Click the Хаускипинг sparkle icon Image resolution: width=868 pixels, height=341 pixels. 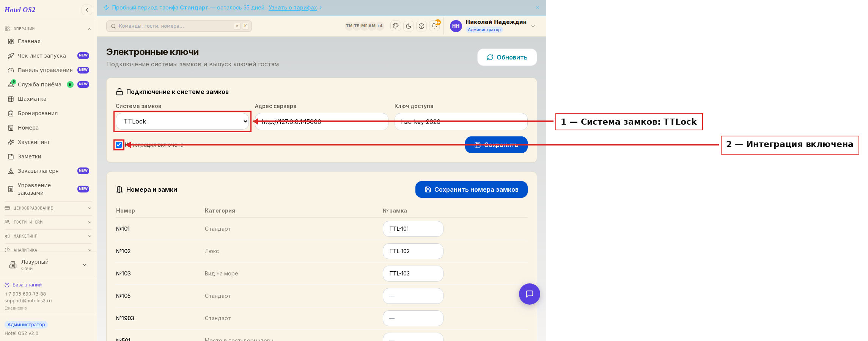(x=11, y=142)
